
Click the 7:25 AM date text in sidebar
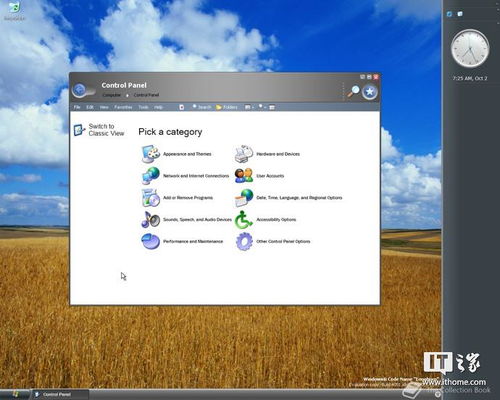(x=470, y=78)
